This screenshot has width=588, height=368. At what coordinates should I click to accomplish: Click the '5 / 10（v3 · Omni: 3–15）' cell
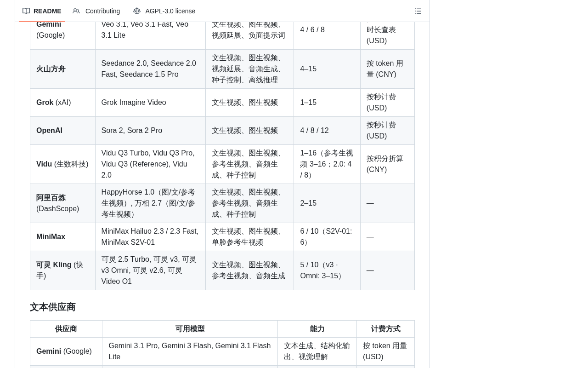[x=327, y=270]
